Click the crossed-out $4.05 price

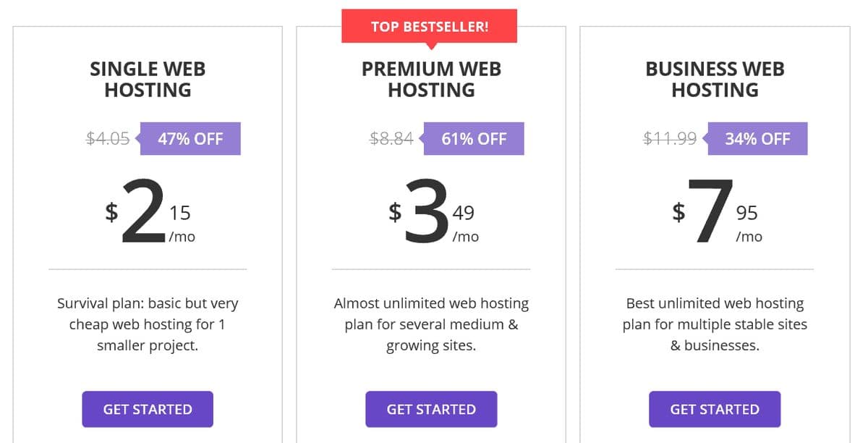108,139
